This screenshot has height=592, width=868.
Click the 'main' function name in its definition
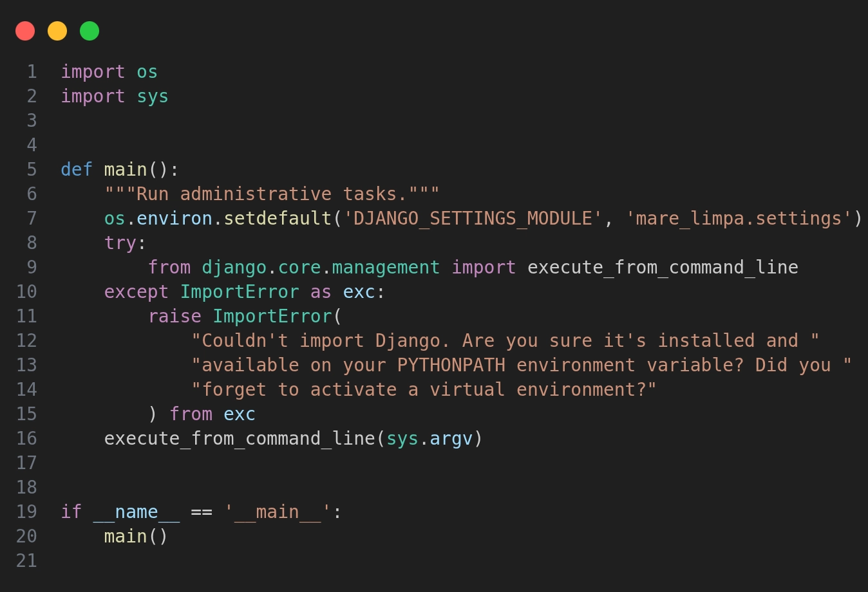pos(126,170)
